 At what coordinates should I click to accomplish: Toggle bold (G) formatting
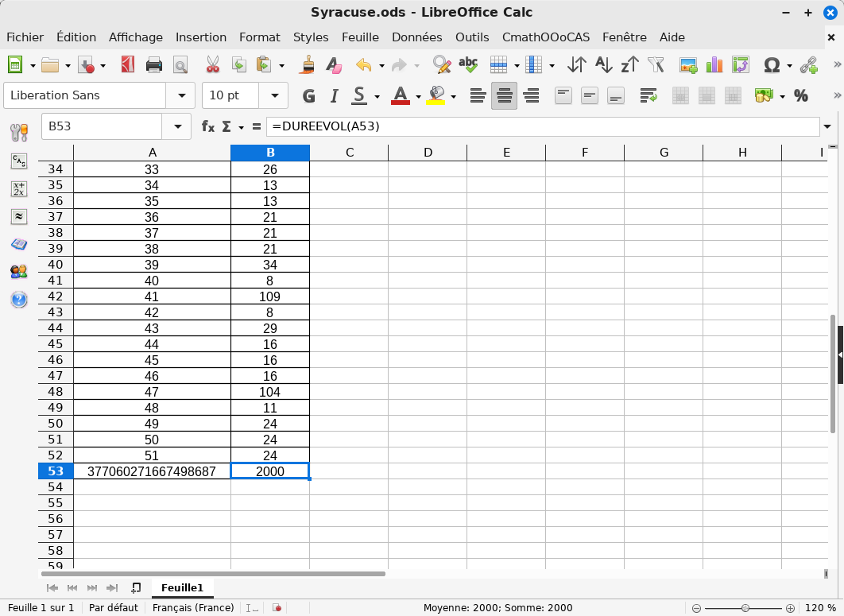tap(309, 96)
